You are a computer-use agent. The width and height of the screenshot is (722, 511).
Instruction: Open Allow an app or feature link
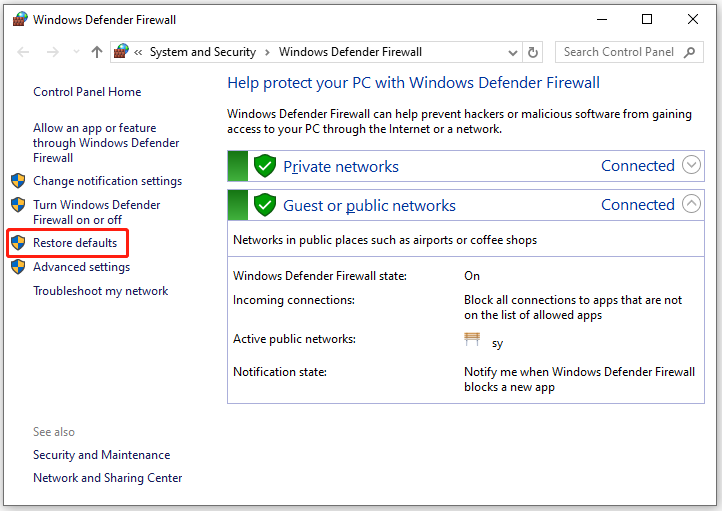pyautogui.click(x=106, y=143)
